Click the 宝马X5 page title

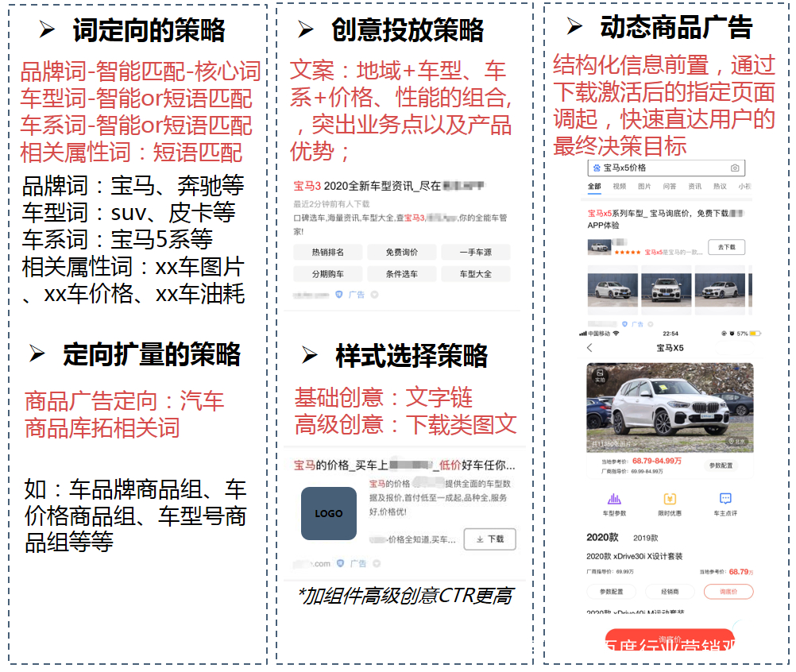[670, 348]
